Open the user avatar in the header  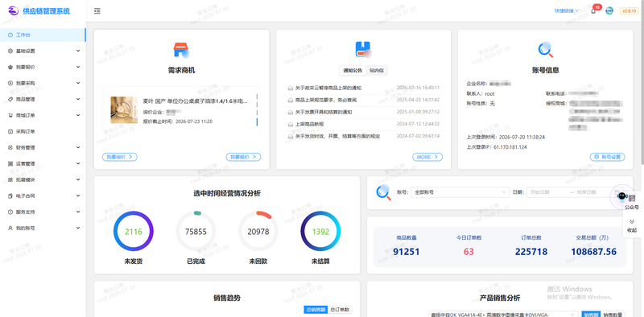pyautogui.click(x=609, y=11)
